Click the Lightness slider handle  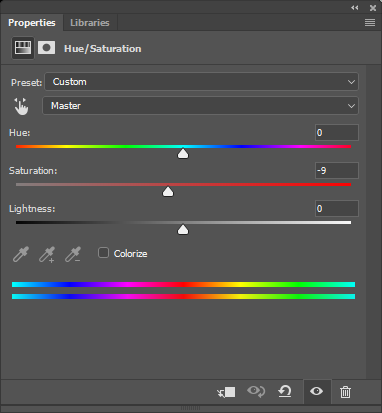183,230
